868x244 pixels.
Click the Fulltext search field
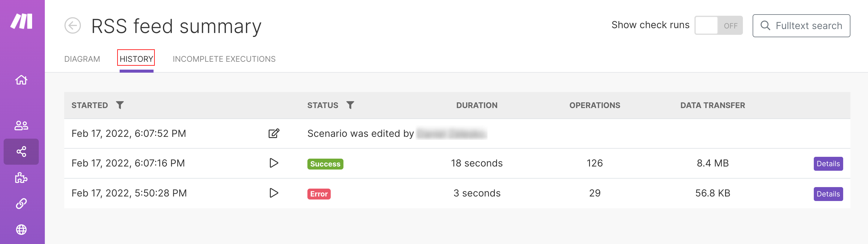(x=801, y=26)
